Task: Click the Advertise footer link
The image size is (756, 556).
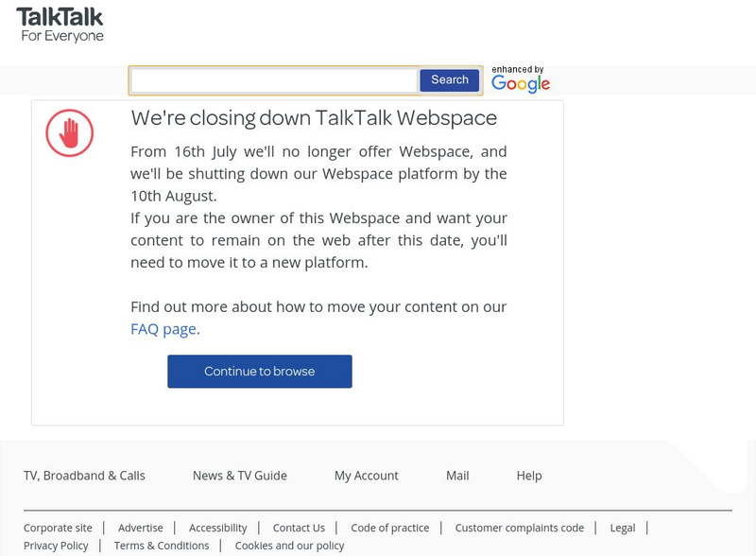Action: (x=140, y=528)
